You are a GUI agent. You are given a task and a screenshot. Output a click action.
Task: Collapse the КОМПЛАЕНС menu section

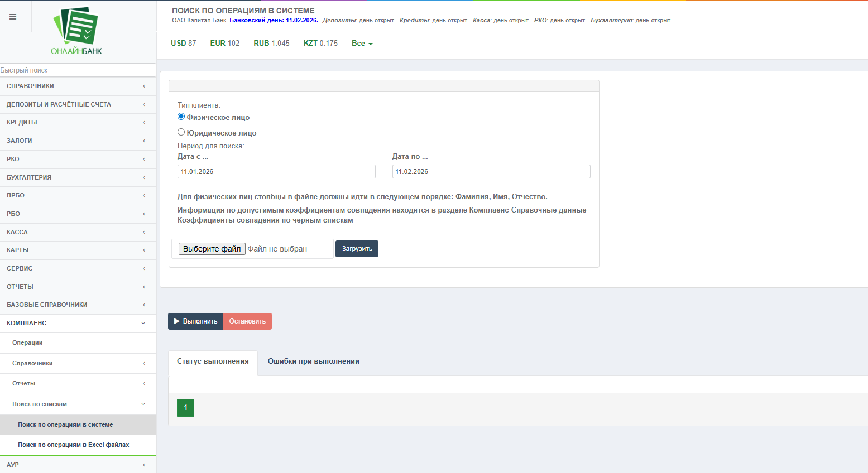click(78, 323)
